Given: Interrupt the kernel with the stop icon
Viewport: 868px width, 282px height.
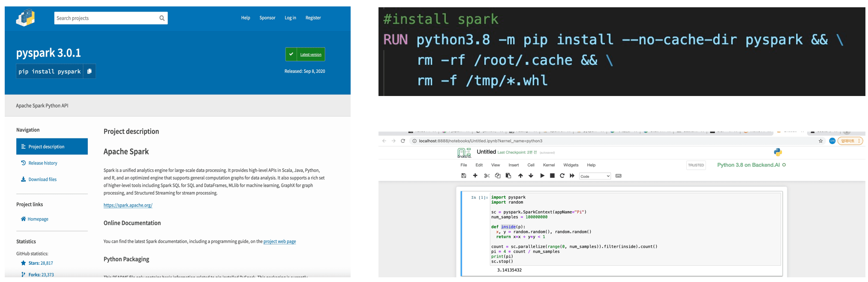Looking at the screenshot, I should coord(552,176).
